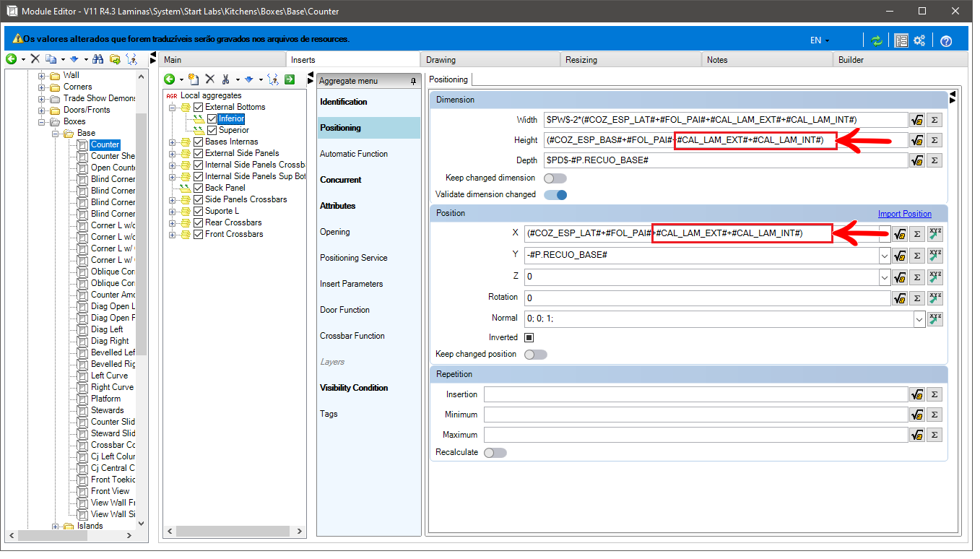
Task: Click delete X icon in module tree toolbar
Action: coord(35,59)
